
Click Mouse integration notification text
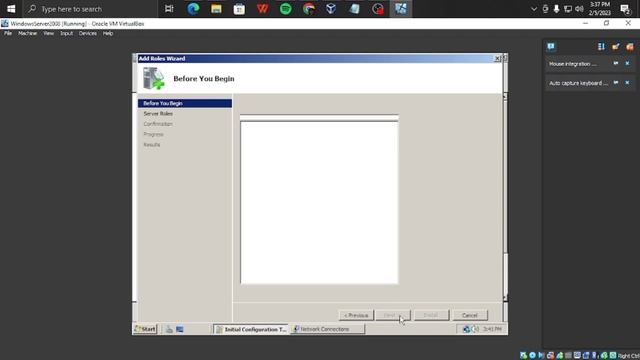tap(573, 64)
